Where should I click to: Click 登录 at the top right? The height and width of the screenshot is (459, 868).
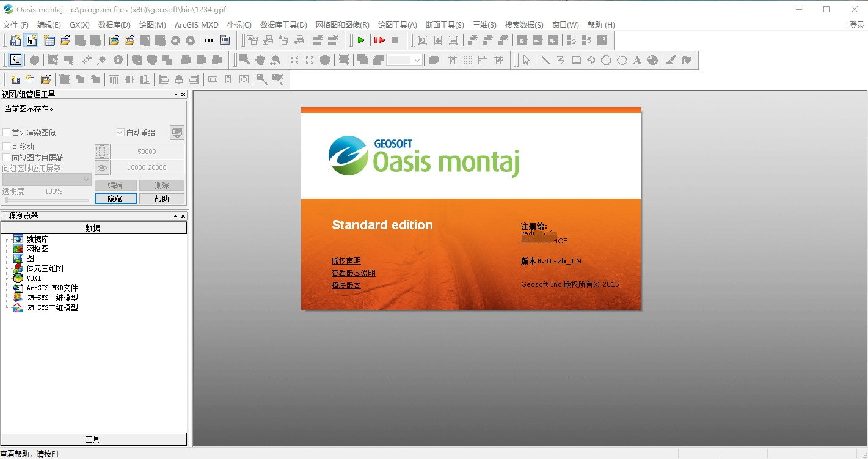857,25
